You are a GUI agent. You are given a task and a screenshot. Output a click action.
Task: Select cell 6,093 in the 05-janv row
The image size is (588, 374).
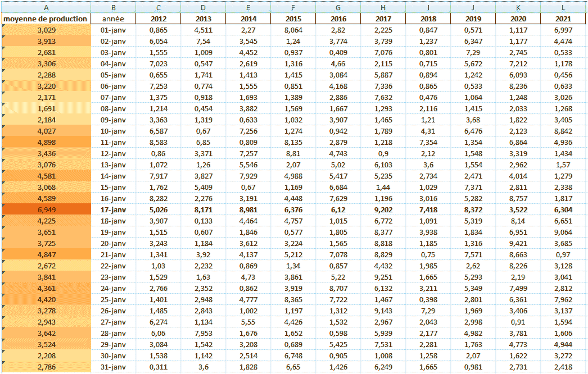(x=518, y=75)
